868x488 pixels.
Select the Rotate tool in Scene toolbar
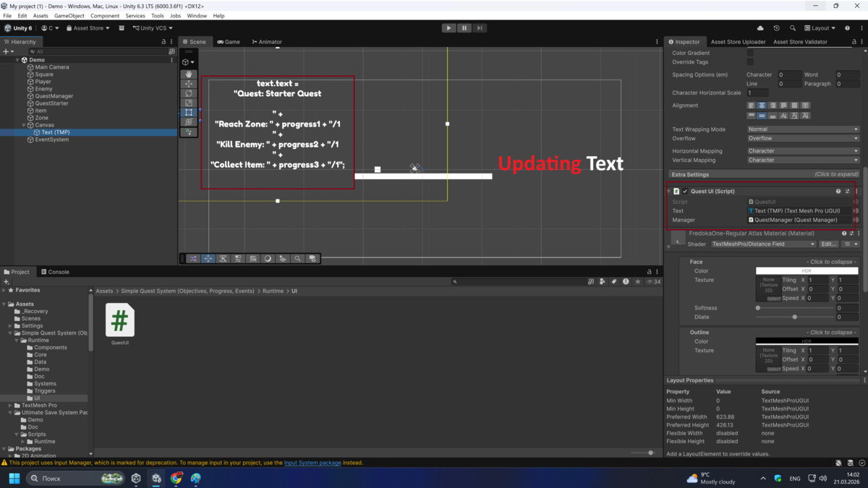point(189,93)
